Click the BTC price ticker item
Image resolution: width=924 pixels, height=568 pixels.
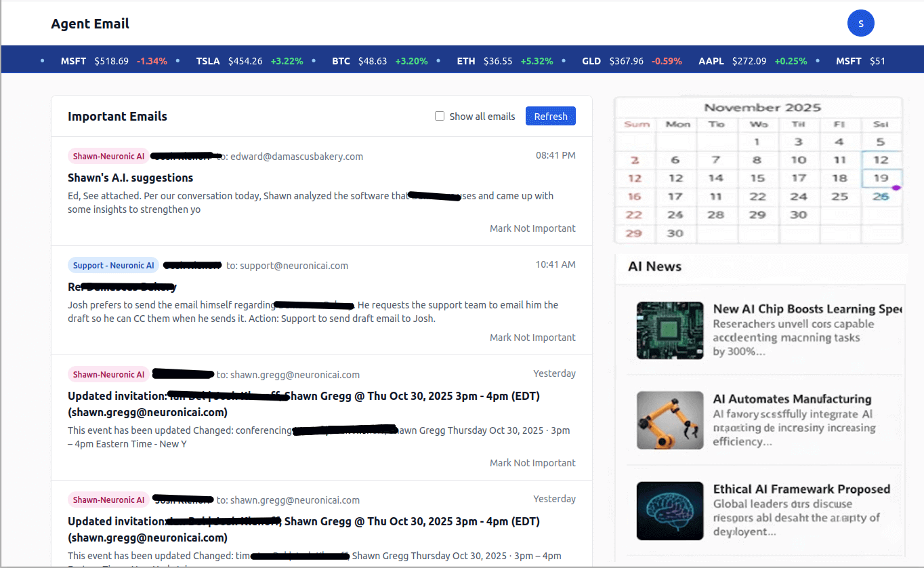coord(341,61)
